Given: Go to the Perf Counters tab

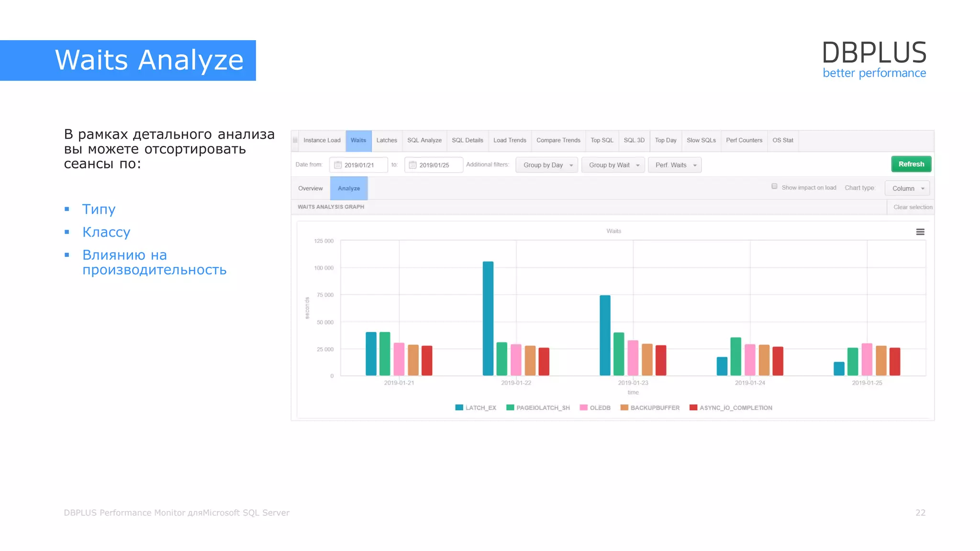Looking at the screenshot, I should (x=744, y=140).
